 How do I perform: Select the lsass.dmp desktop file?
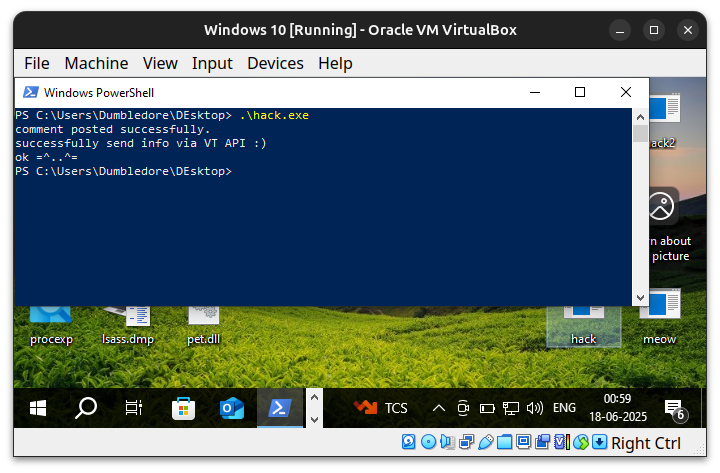point(128,326)
